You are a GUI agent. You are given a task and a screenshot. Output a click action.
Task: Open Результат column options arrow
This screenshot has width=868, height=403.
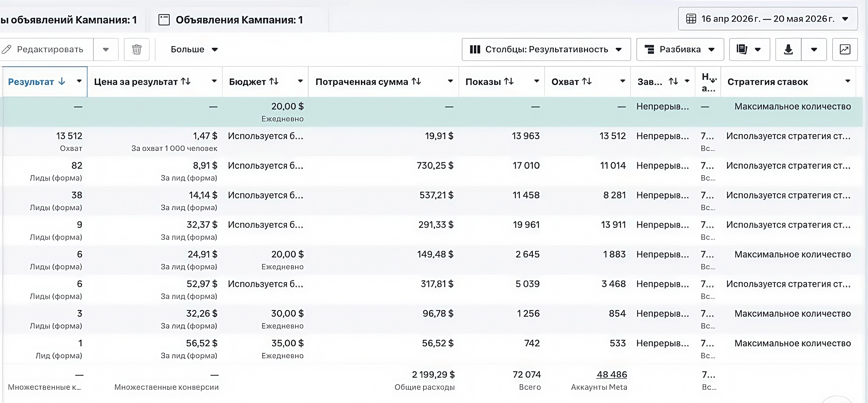tap(79, 81)
